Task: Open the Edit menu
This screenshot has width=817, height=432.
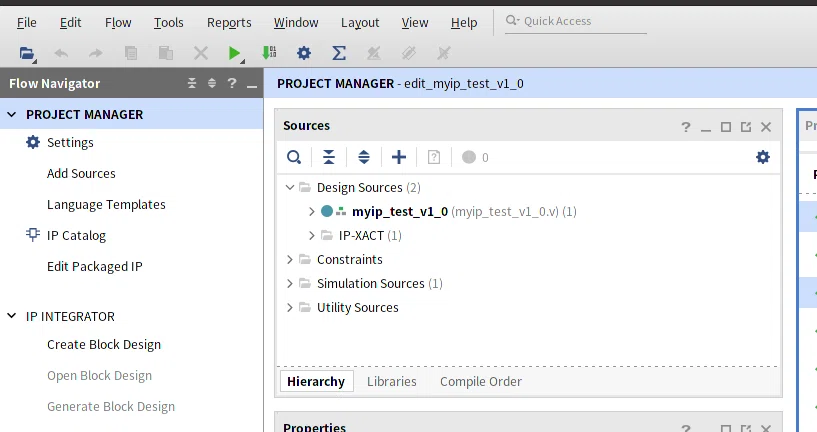Action: click(x=70, y=22)
